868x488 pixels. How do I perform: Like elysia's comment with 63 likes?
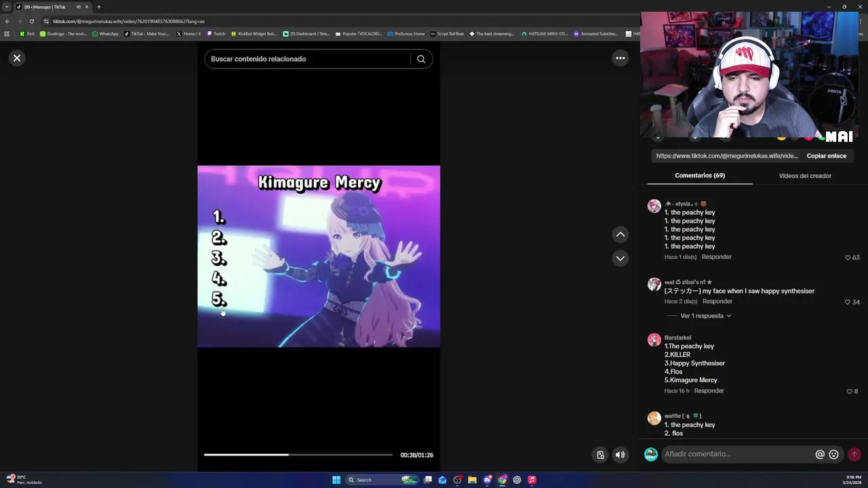(x=848, y=258)
